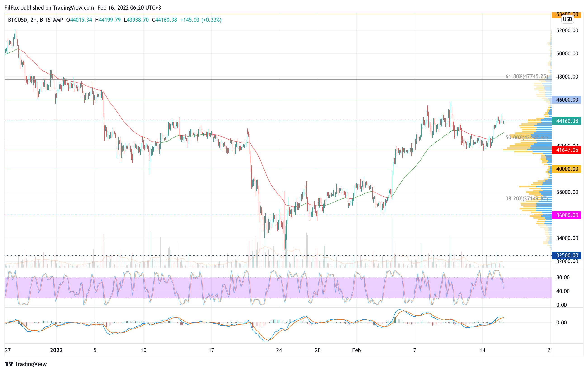The height and width of the screenshot is (372, 588).
Task: Select the 61.80% Fibonacci level label
Action: (526, 76)
